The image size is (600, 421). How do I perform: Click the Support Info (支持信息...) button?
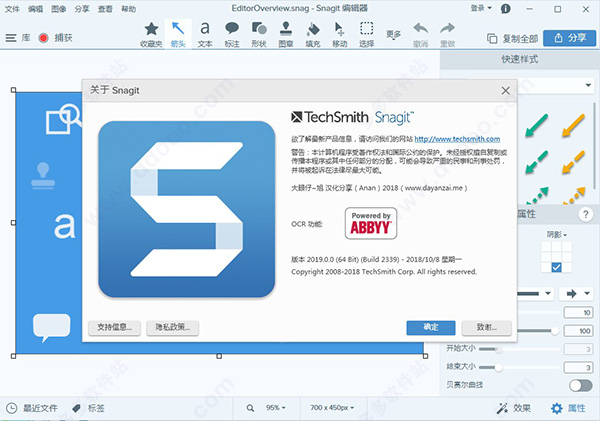114,328
